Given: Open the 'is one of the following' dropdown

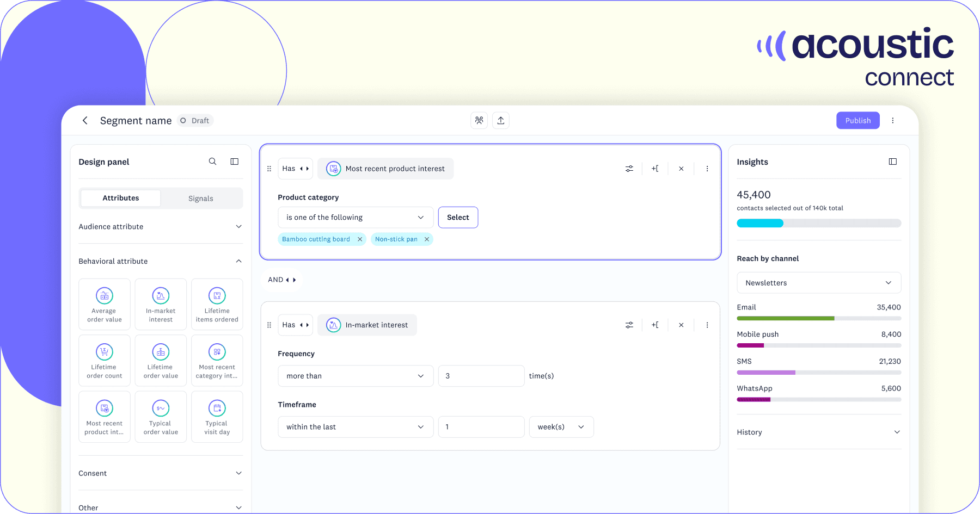Looking at the screenshot, I should (x=356, y=218).
